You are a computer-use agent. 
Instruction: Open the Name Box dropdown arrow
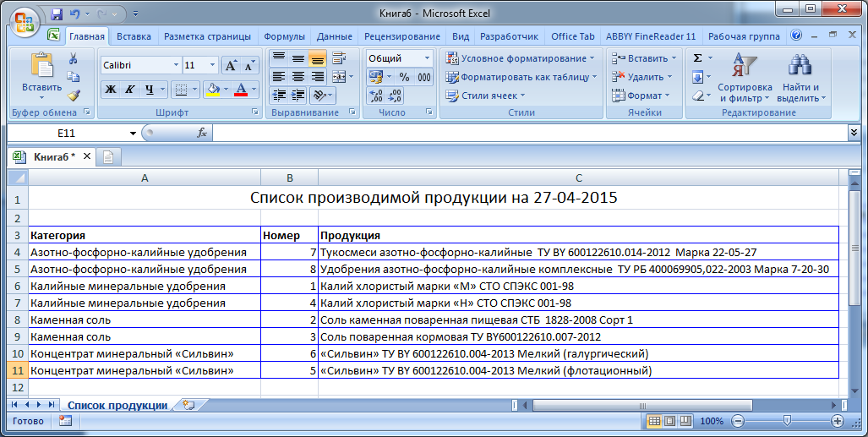(133, 134)
